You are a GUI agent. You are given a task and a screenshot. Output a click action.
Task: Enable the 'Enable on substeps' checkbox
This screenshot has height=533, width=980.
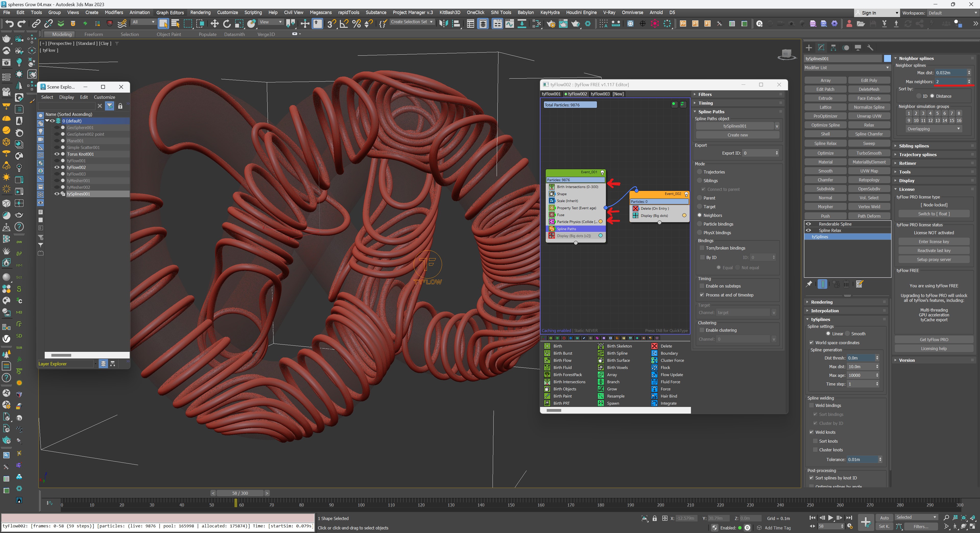pos(702,286)
